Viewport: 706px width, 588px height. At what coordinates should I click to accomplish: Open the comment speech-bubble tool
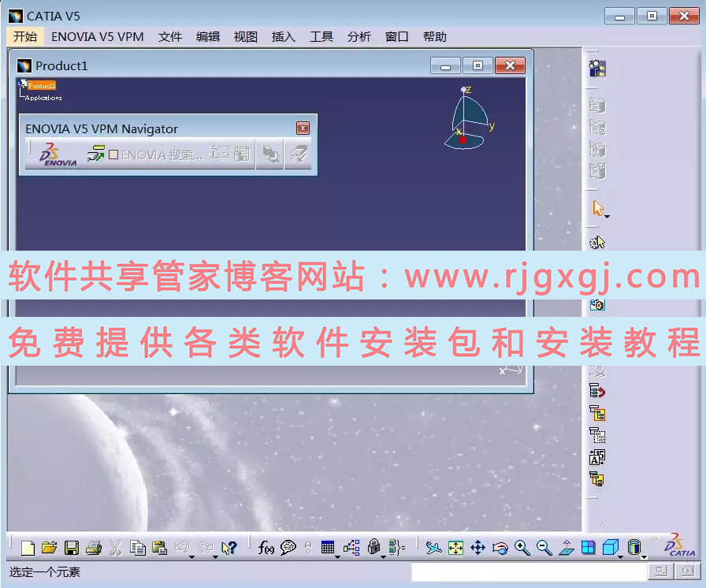click(x=288, y=548)
